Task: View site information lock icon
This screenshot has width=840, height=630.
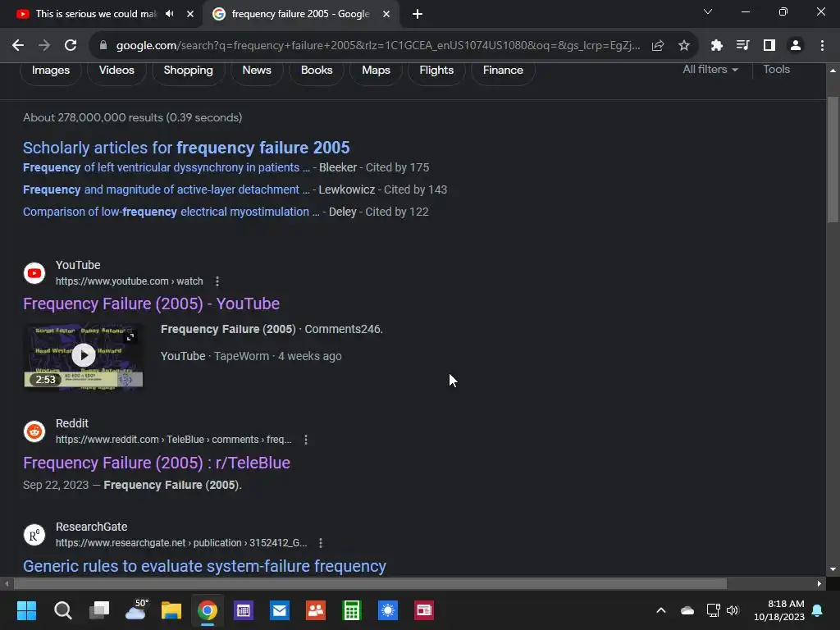Action: pyautogui.click(x=103, y=46)
